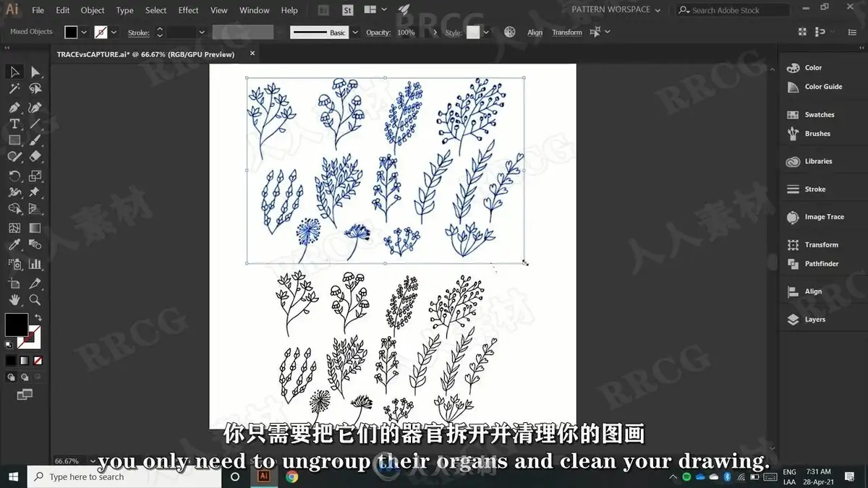Image resolution: width=868 pixels, height=488 pixels.
Task: Open the stroke color dropdown in control bar
Action: coord(114,32)
